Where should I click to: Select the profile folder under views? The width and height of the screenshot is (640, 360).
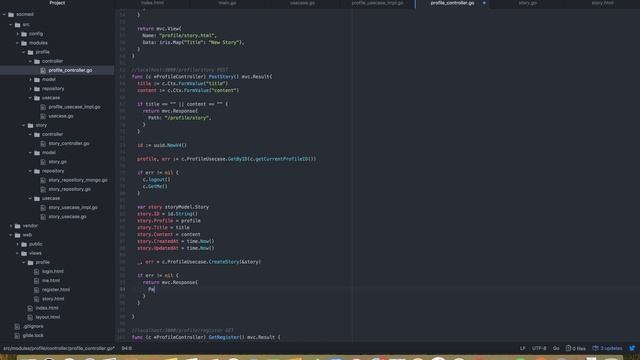click(42, 262)
